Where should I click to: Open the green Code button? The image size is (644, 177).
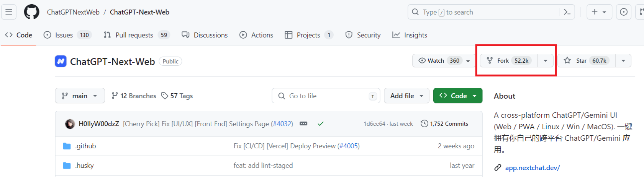[x=457, y=96]
